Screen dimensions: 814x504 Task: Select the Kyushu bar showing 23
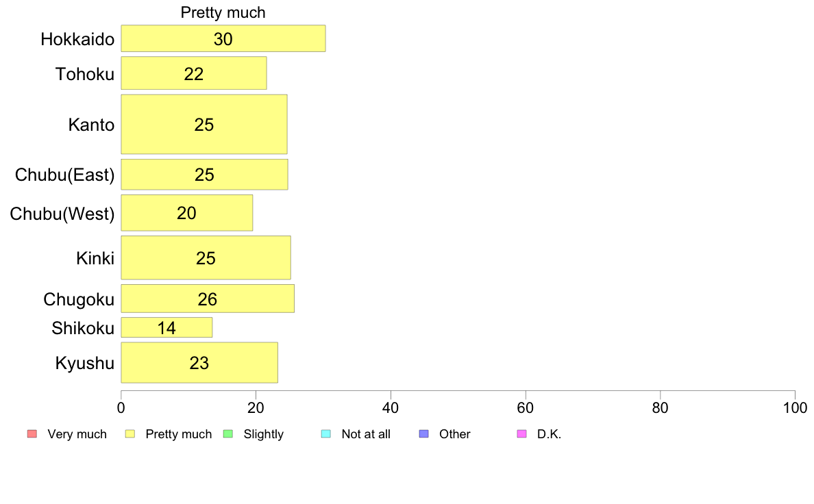pos(199,362)
